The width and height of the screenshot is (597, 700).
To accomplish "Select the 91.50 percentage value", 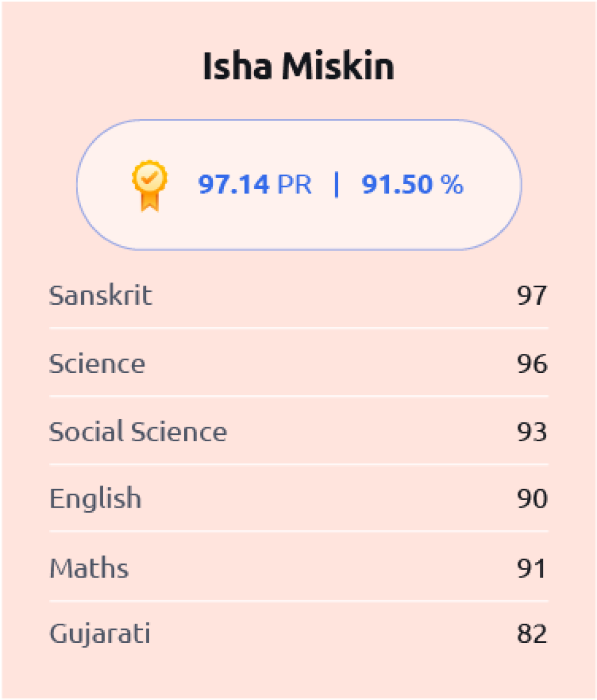I will click(x=397, y=185).
